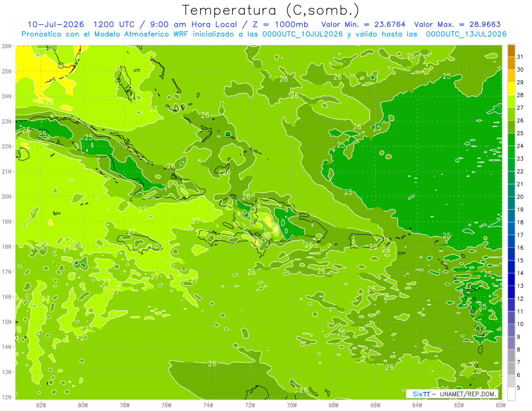Pick the gray swatch between 6 and 7
Image resolution: width=532 pixels, height=411 pixels.
click(x=511, y=368)
